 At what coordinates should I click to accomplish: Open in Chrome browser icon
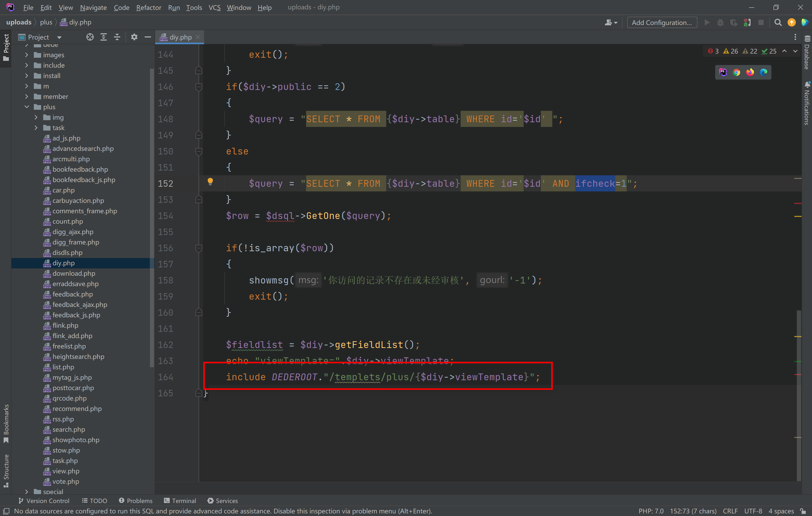tap(737, 72)
